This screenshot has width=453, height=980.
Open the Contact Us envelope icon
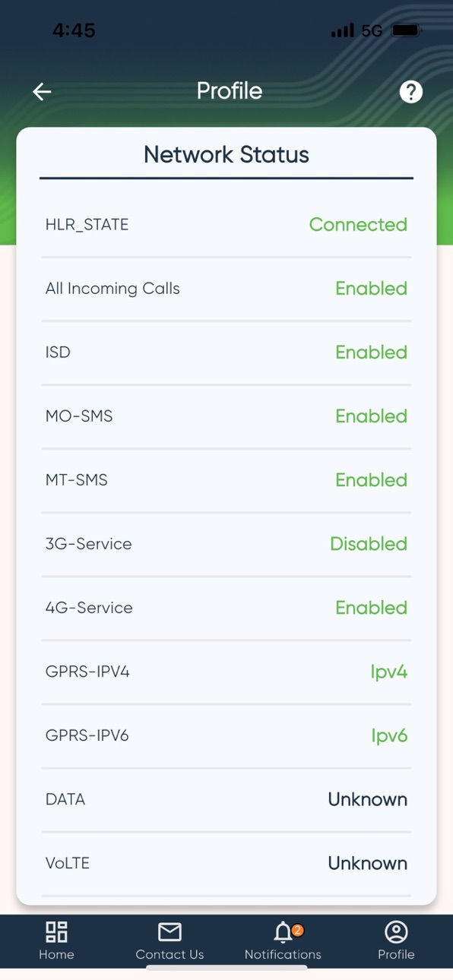169,931
